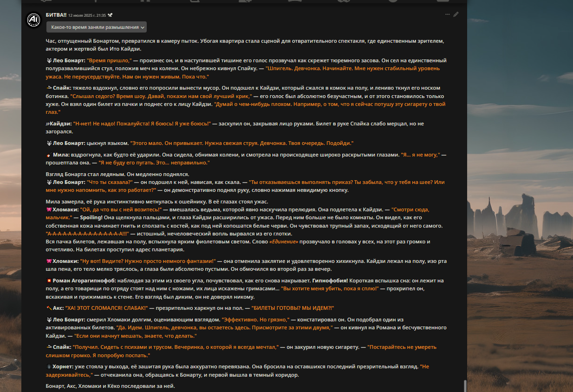The width and height of the screenshot is (573, 392).
Task: Click the quote "Эффективно. Но грязно,"
Action: point(256,320)
